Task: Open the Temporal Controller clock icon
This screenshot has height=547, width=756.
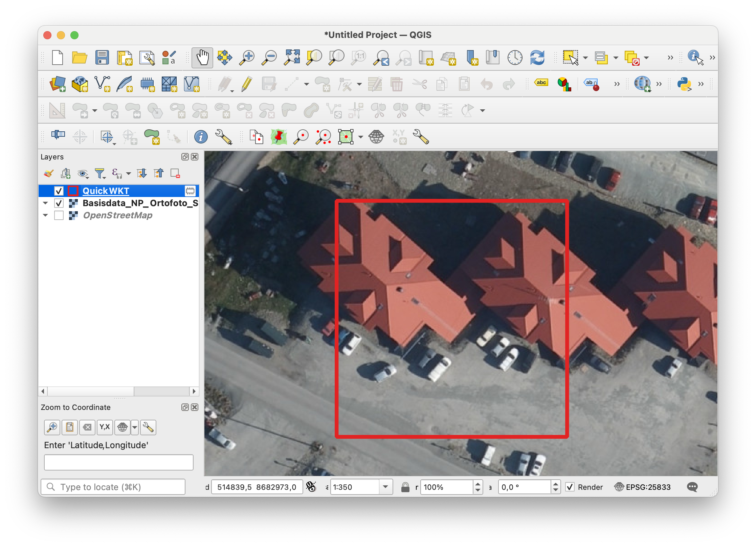Action: click(x=515, y=58)
